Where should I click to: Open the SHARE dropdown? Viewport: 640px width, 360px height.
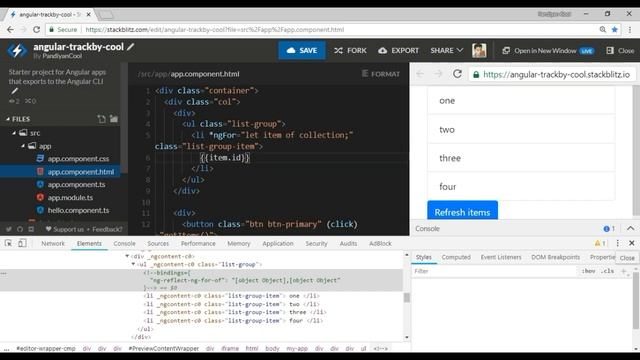coord(447,51)
